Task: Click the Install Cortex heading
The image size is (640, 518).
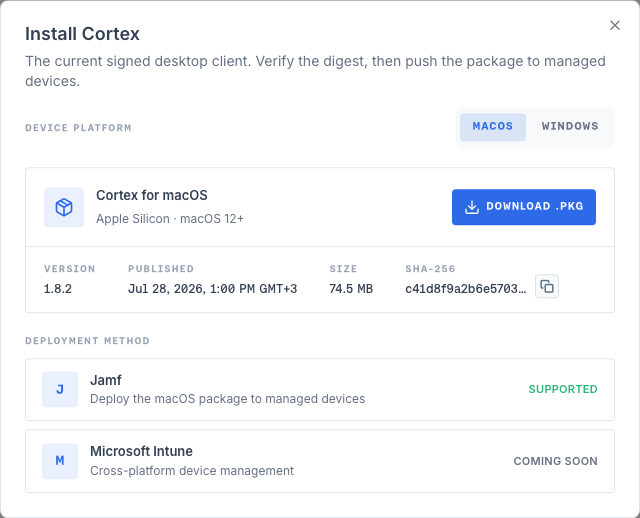Action: pos(82,34)
